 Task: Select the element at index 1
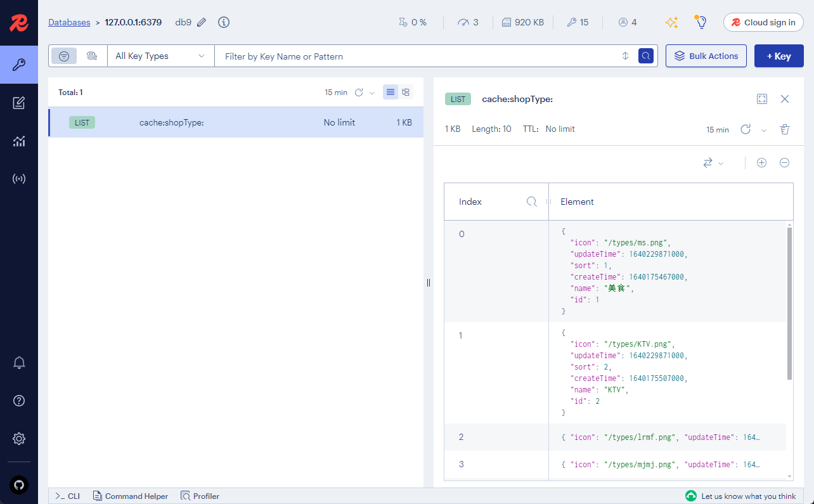[615, 373]
